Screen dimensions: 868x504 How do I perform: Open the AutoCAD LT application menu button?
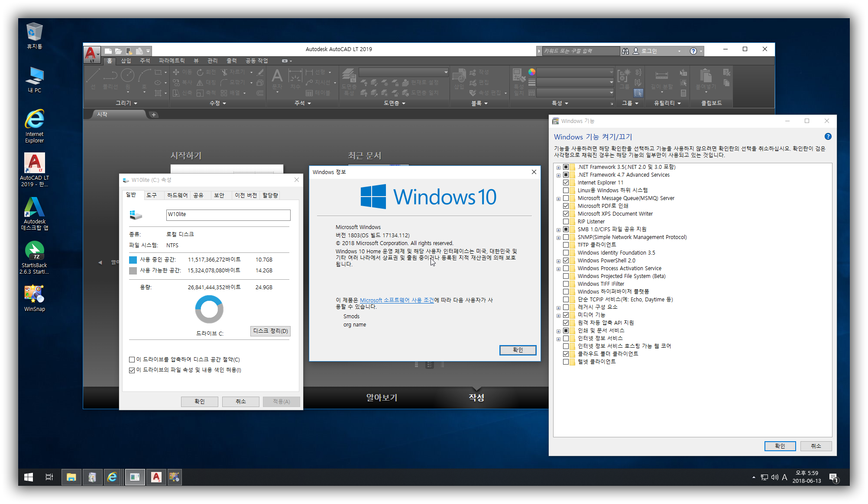tap(92, 54)
